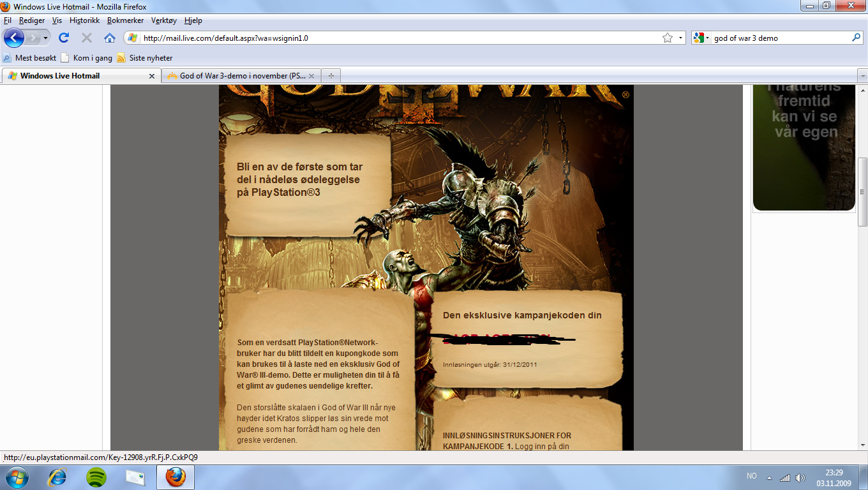This screenshot has height=490, width=868.
Task: Click the 'INNLØSNINGSINSTRUKSJONER FOR KAMPANJEKODE' text
Action: click(x=507, y=441)
